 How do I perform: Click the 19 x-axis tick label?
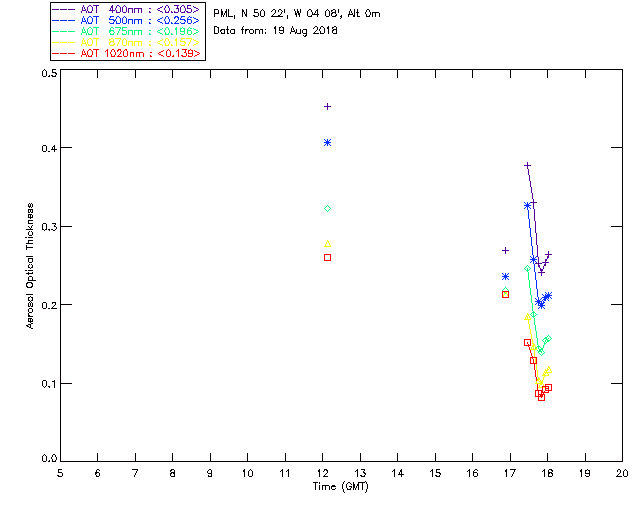(x=585, y=473)
